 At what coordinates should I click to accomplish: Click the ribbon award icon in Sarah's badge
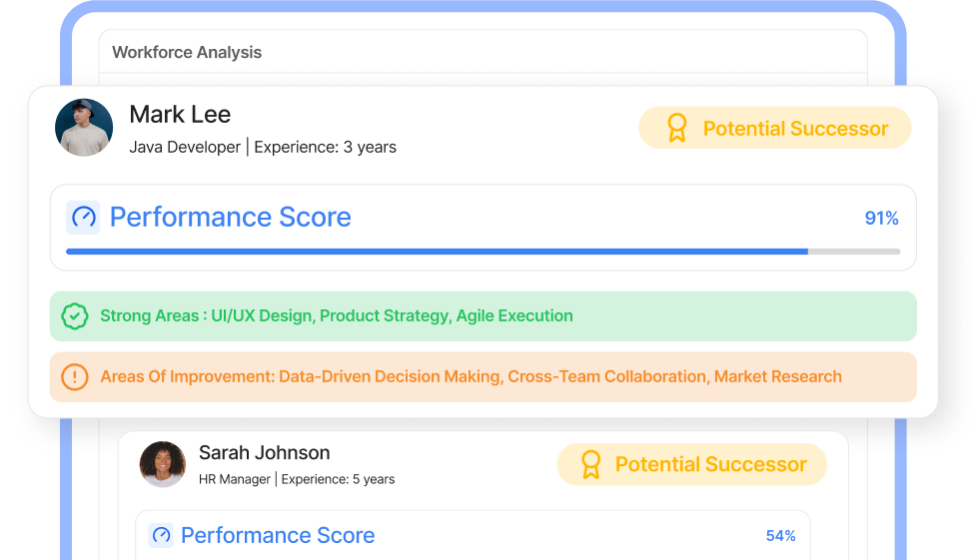590,465
